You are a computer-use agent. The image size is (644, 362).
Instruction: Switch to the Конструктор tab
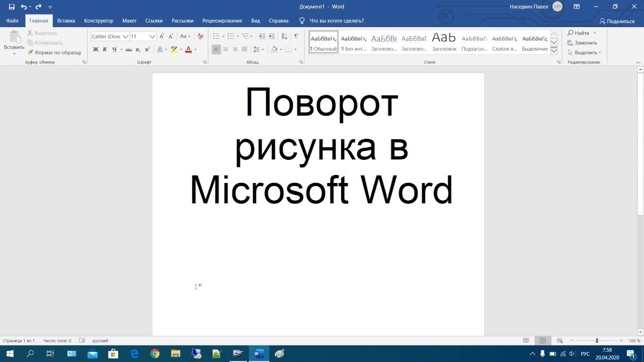pyautogui.click(x=99, y=21)
